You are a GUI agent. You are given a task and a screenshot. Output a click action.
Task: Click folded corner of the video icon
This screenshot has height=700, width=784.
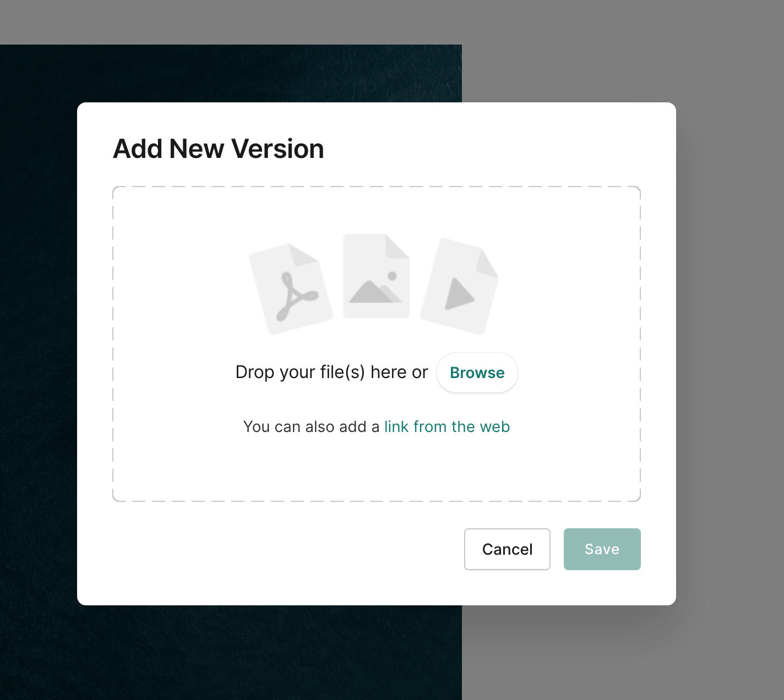(488, 262)
